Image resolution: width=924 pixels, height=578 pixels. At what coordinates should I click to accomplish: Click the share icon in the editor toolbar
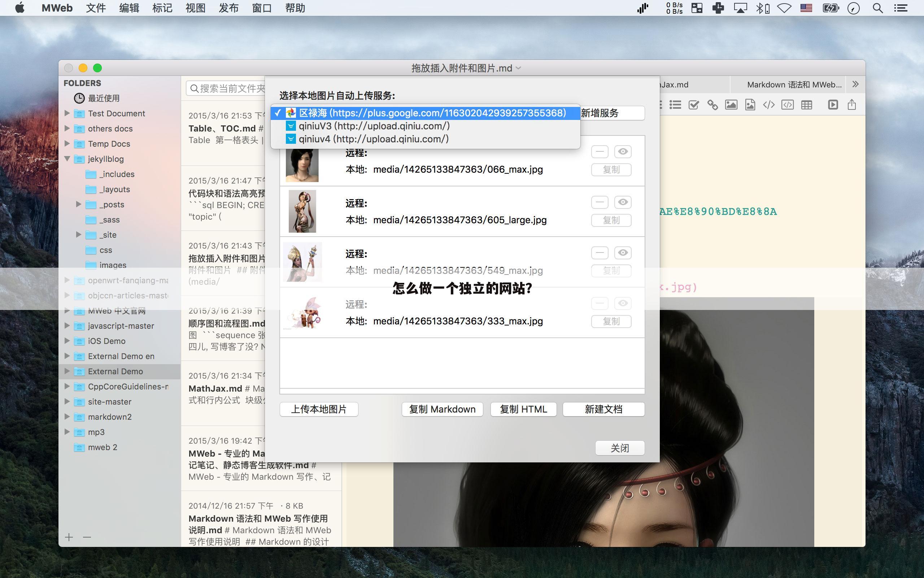click(852, 104)
